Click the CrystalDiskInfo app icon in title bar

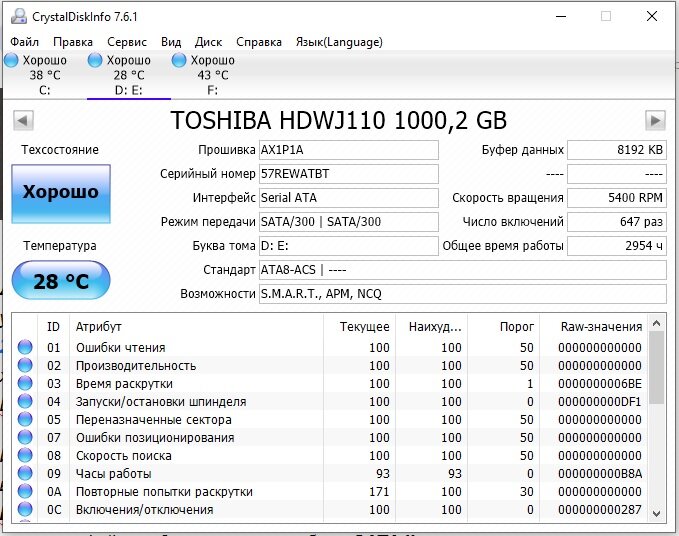coord(19,16)
